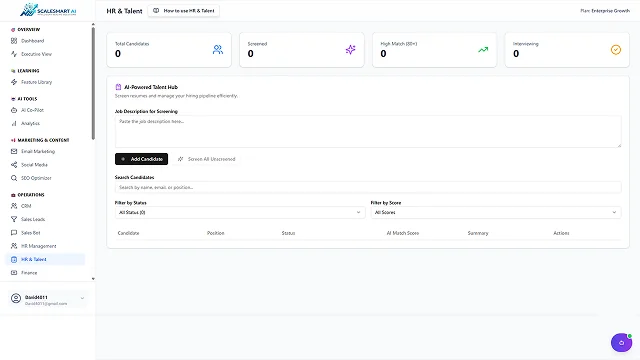Click the user avatar icon
The width and height of the screenshot is (640, 360).
tap(16, 298)
